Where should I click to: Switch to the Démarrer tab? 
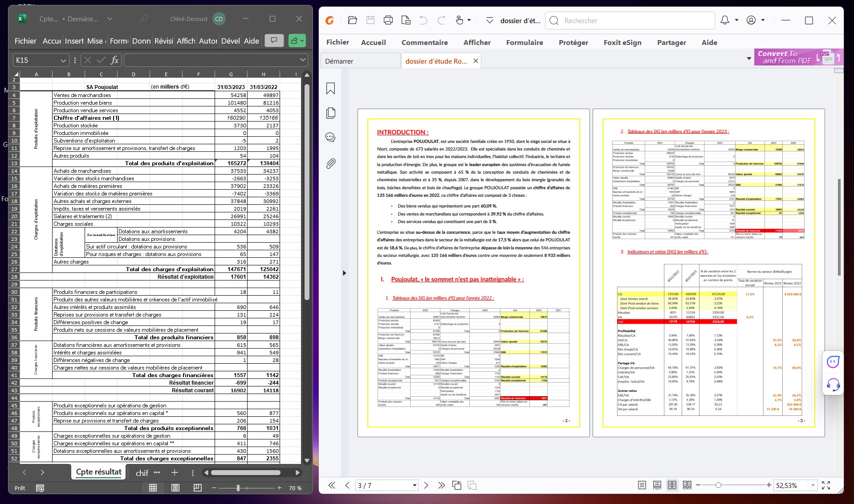(339, 61)
